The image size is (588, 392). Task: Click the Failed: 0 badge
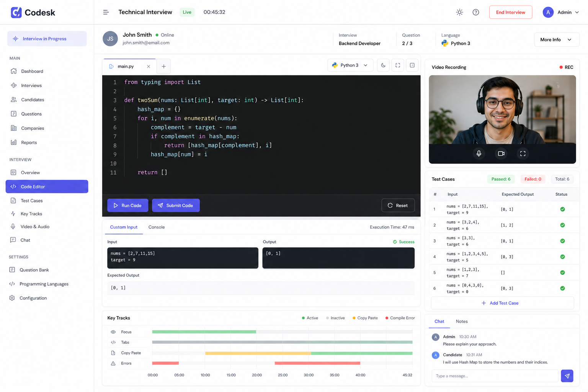533,179
